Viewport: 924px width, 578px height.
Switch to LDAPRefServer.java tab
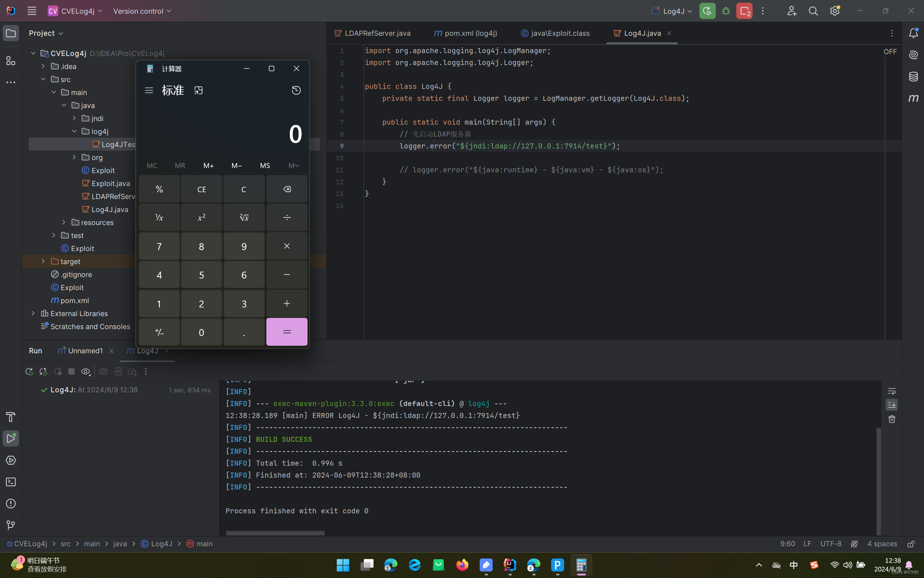pyautogui.click(x=372, y=33)
